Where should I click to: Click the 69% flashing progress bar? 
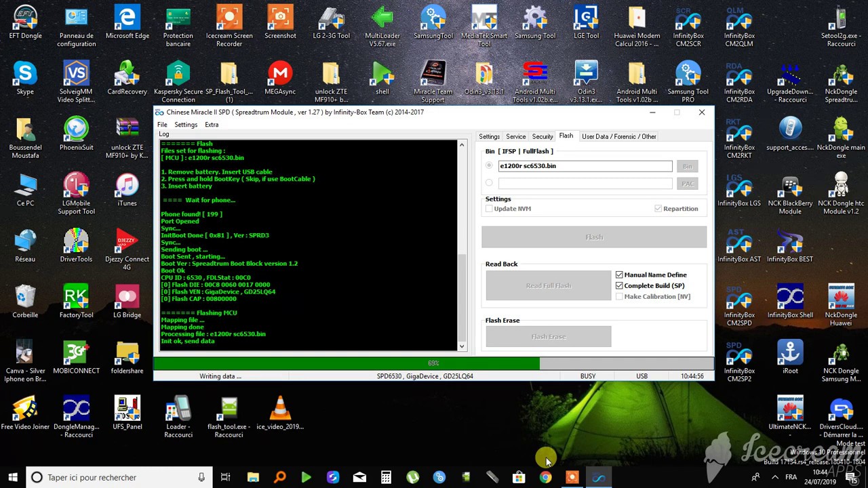pyautogui.click(x=433, y=364)
